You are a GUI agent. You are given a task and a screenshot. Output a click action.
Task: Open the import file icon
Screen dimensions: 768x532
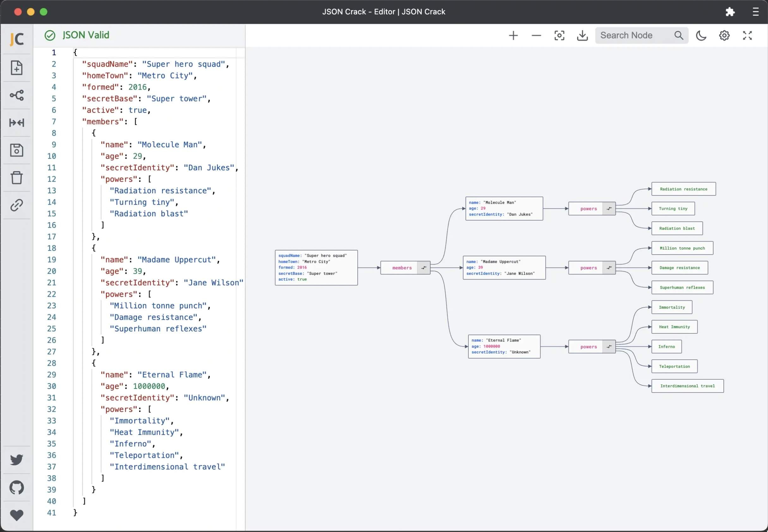coord(17,68)
